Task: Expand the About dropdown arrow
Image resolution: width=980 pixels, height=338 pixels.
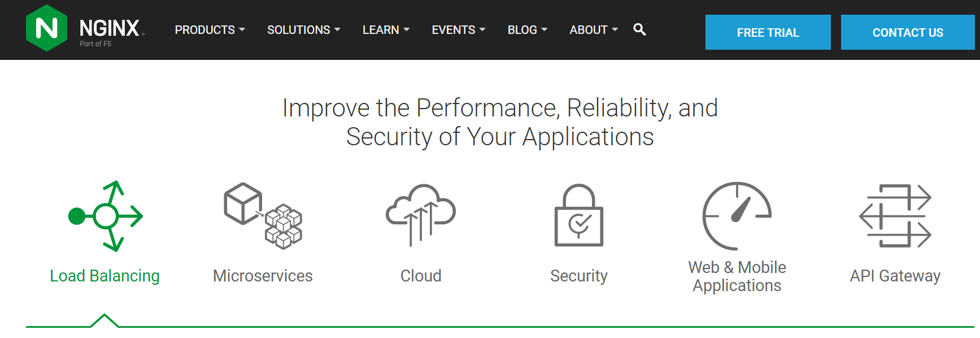Action: (615, 29)
